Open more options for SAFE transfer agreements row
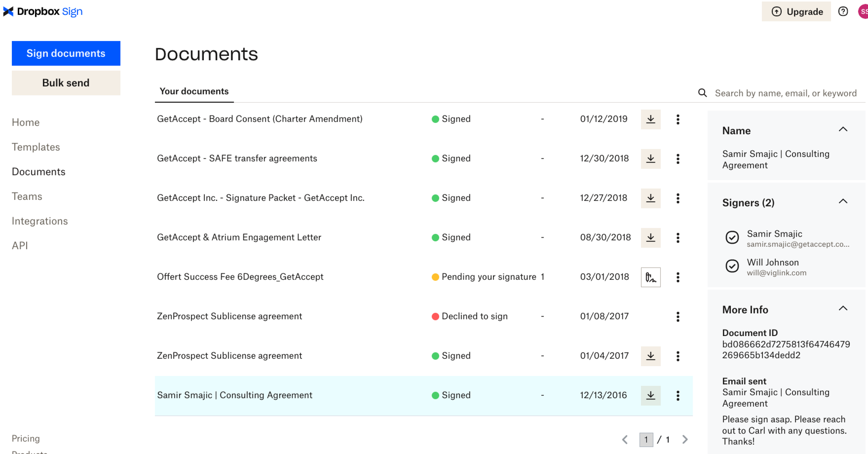 tap(678, 159)
